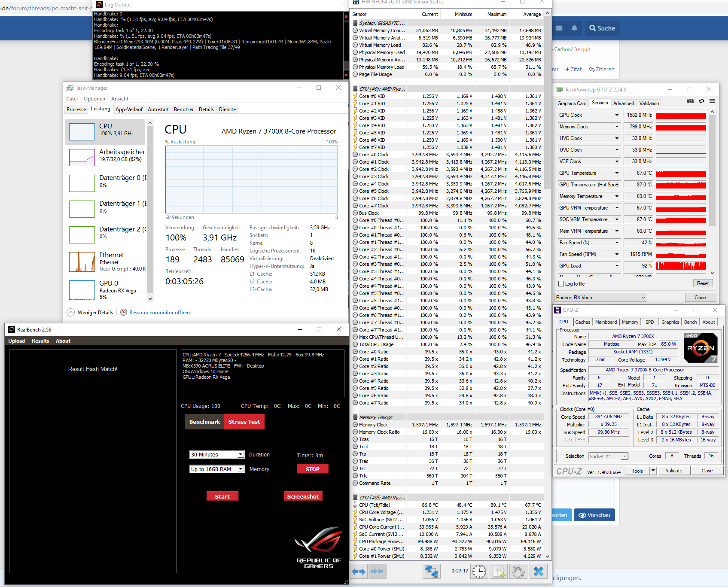Screen dimensions: 728x587
Task: Open the CPU-Z Socket #1 selection dropdown
Action: click(x=608, y=456)
